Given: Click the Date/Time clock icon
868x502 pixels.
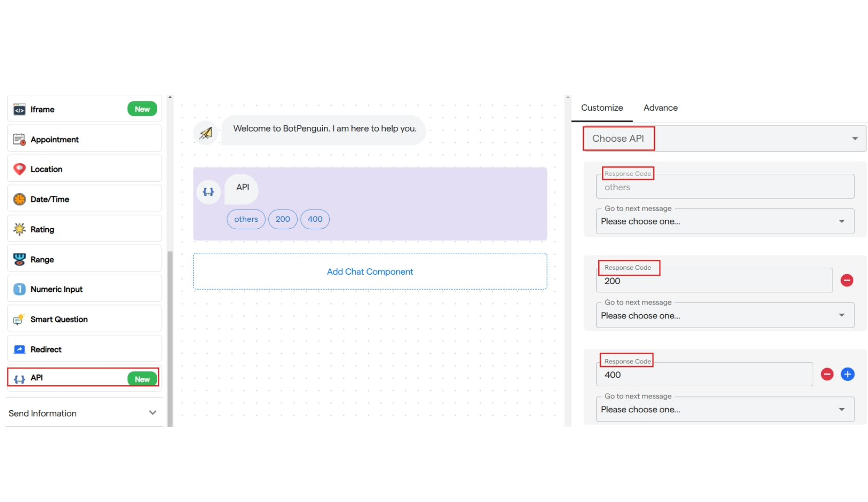Looking at the screenshot, I should pyautogui.click(x=19, y=199).
